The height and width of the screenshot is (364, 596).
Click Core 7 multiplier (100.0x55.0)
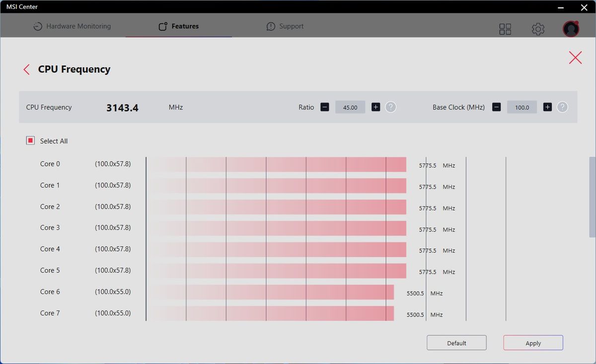coord(113,313)
